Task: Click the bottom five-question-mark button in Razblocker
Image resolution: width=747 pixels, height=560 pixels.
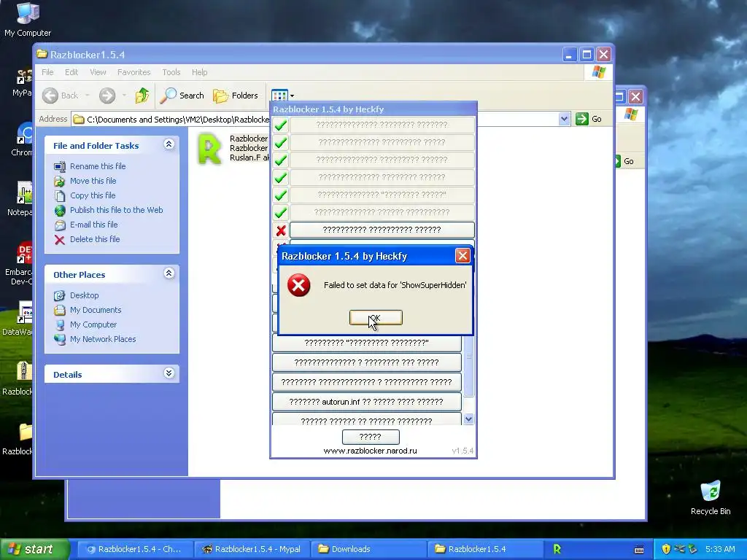Action: click(x=371, y=437)
